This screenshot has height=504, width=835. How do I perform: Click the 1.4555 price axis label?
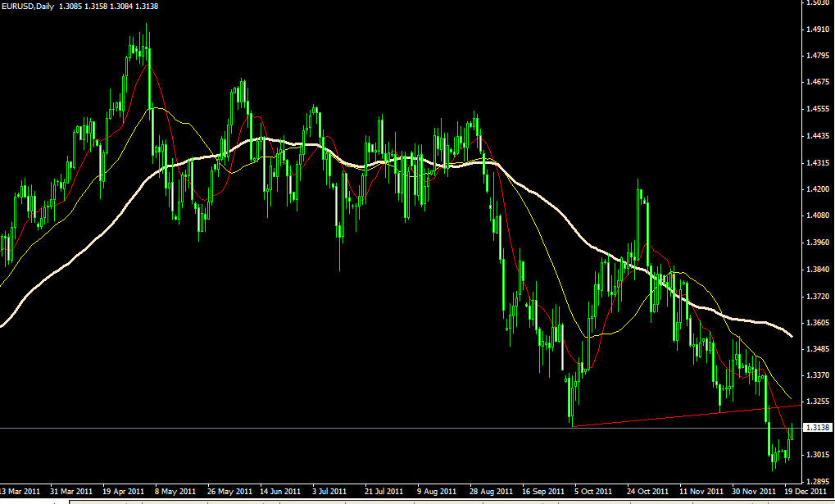pos(818,109)
